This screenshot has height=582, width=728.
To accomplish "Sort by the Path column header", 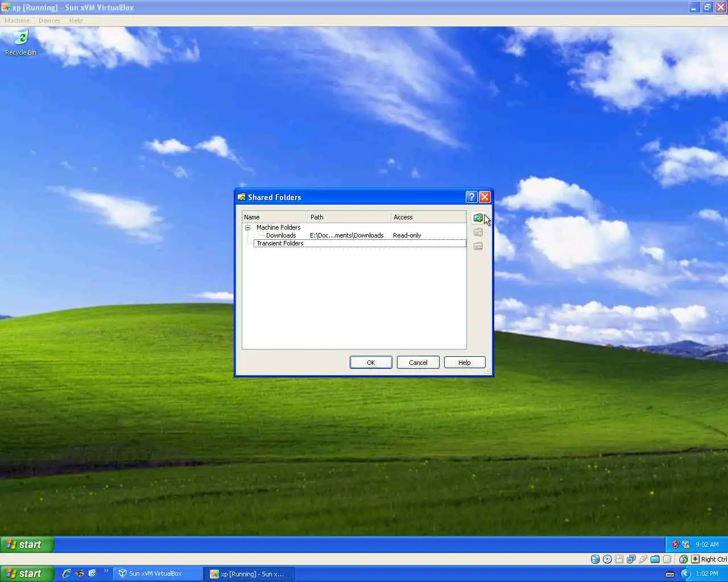I will pyautogui.click(x=350, y=217).
